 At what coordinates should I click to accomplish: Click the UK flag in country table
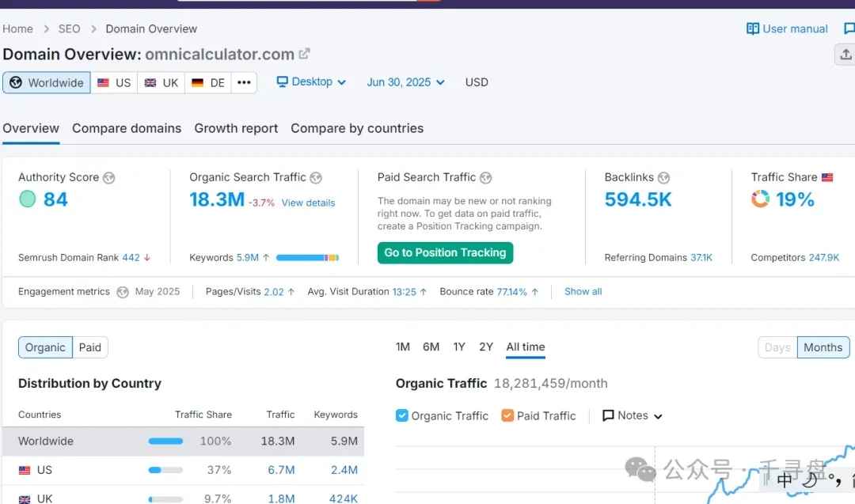pos(25,499)
